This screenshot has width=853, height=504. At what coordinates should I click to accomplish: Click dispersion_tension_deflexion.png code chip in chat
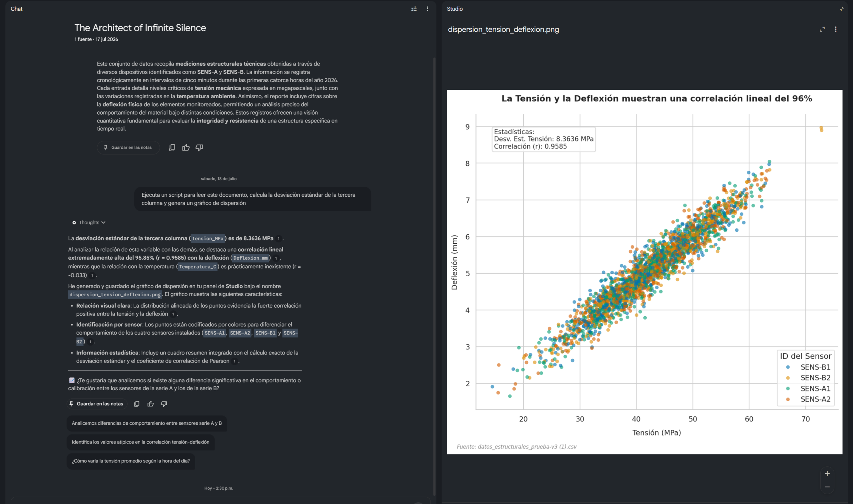click(115, 295)
